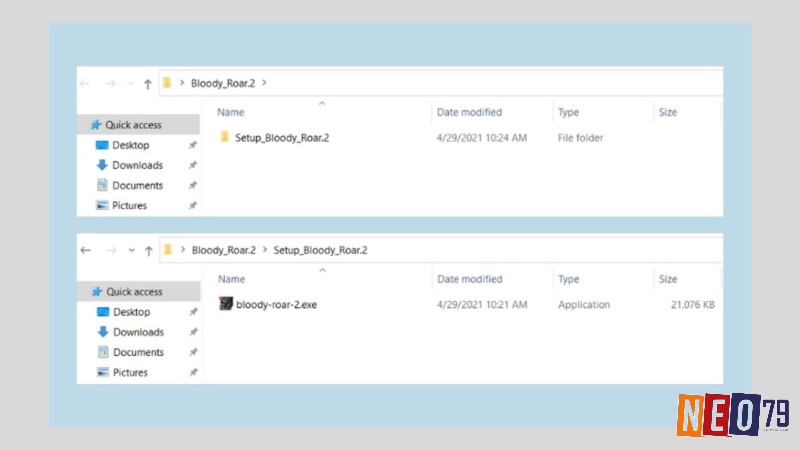Go up one level in lower window

tap(148, 251)
